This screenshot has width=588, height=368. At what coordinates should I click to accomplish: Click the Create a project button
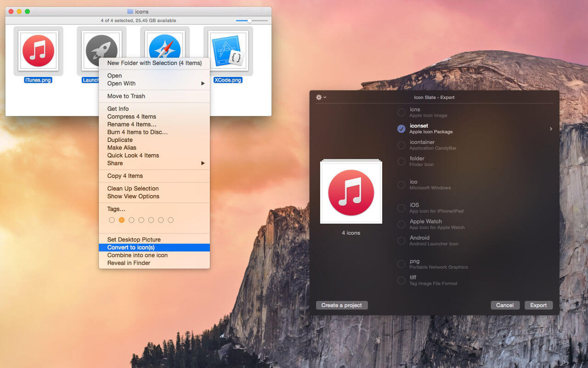click(x=342, y=305)
